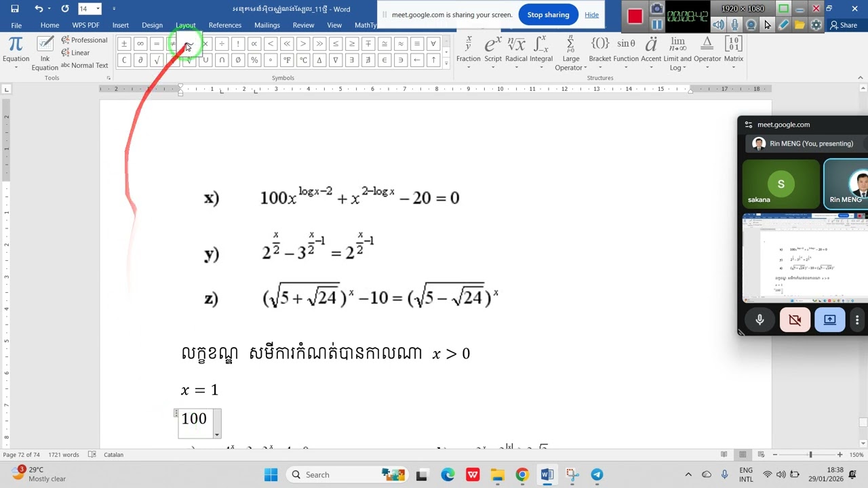Image resolution: width=868 pixels, height=488 pixels.
Task: Adjust the Word zoom slider
Action: (x=810, y=455)
